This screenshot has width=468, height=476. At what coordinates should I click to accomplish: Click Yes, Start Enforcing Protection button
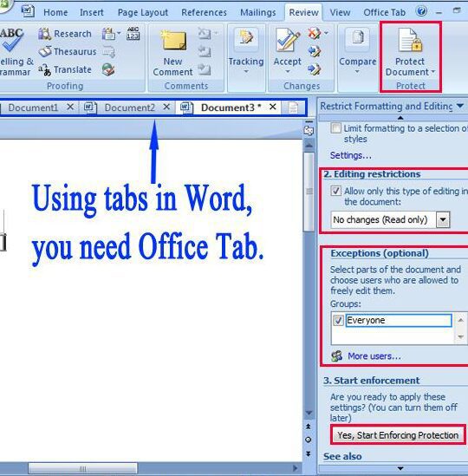click(x=398, y=435)
